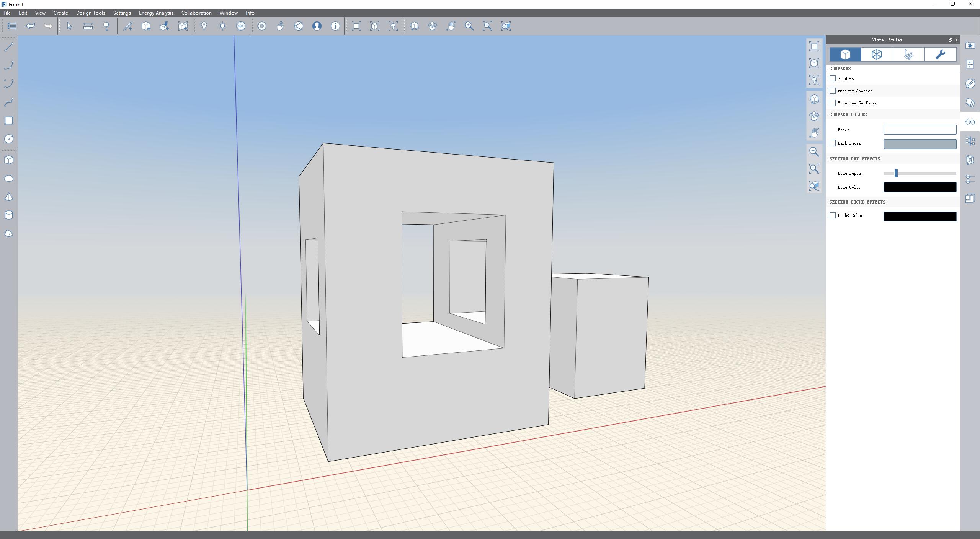Viewport: 980px width, 539px height.
Task: Pick the Cylinder primitive tool
Action: coord(9,215)
